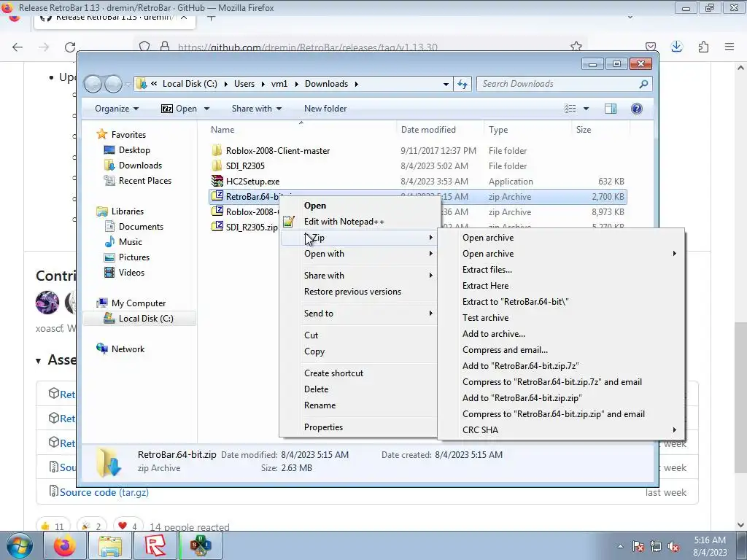Open Music library in sidebar
The height and width of the screenshot is (560, 747).
click(130, 242)
